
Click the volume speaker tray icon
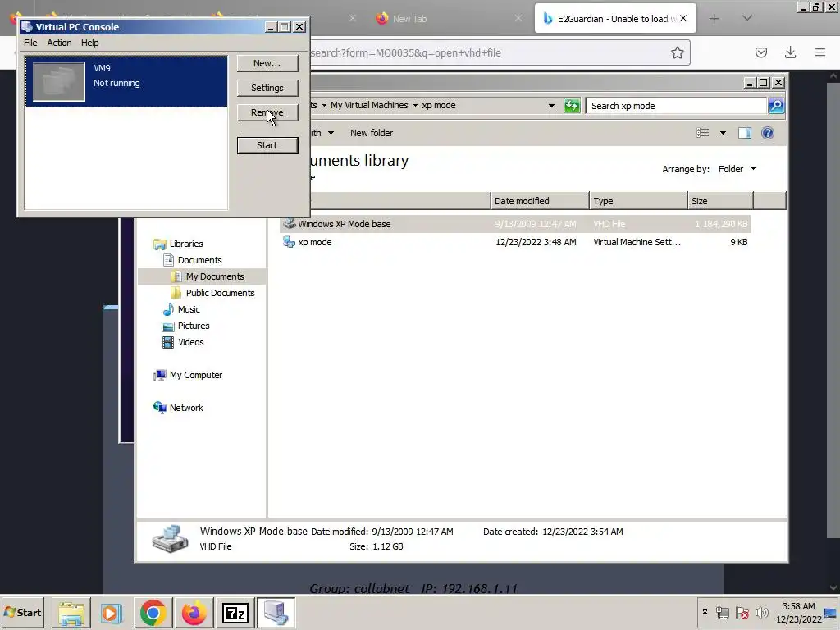pyautogui.click(x=761, y=612)
